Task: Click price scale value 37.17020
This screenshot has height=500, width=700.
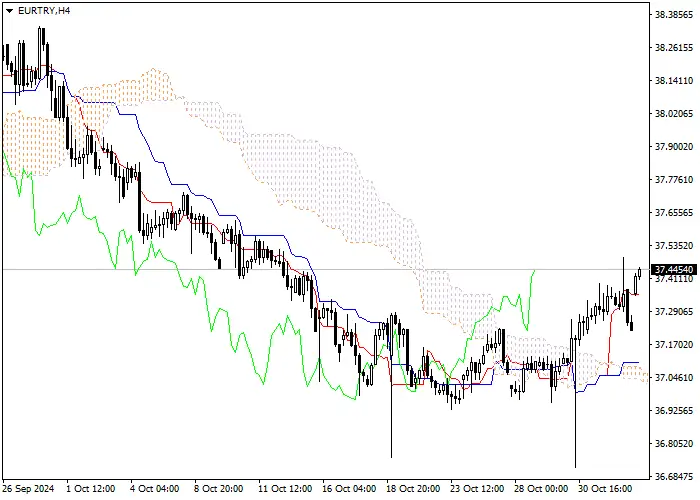Action: click(674, 344)
